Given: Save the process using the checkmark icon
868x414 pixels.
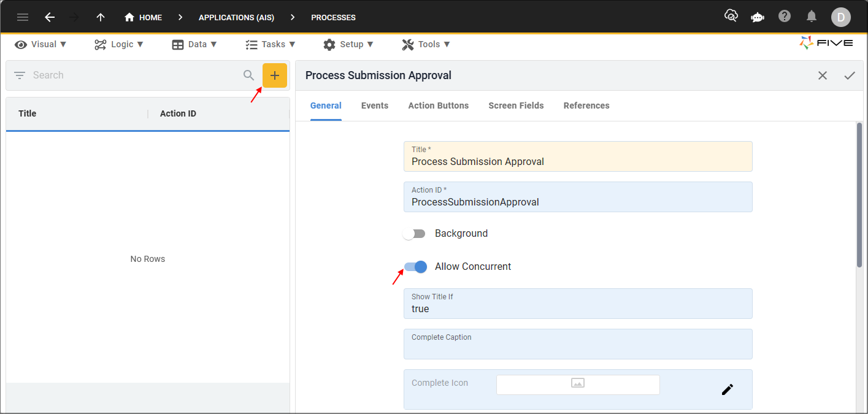Looking at the screenshot, I should click(x=850, y=75).
